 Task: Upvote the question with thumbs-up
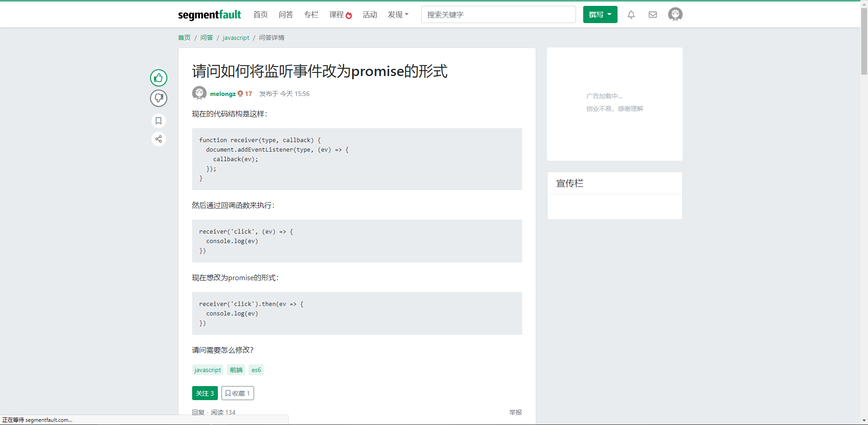(159, 78)
